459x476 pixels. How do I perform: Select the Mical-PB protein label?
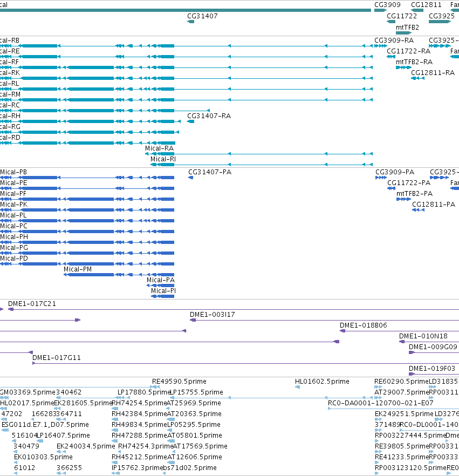(x=13, y=172)
